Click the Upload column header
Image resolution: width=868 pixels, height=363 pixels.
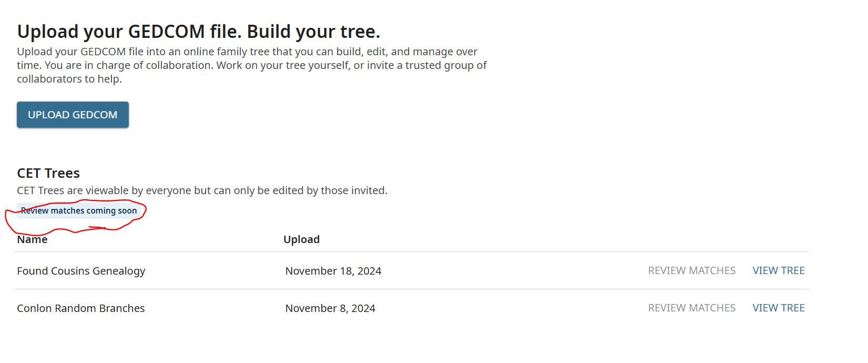coord(301,239)
